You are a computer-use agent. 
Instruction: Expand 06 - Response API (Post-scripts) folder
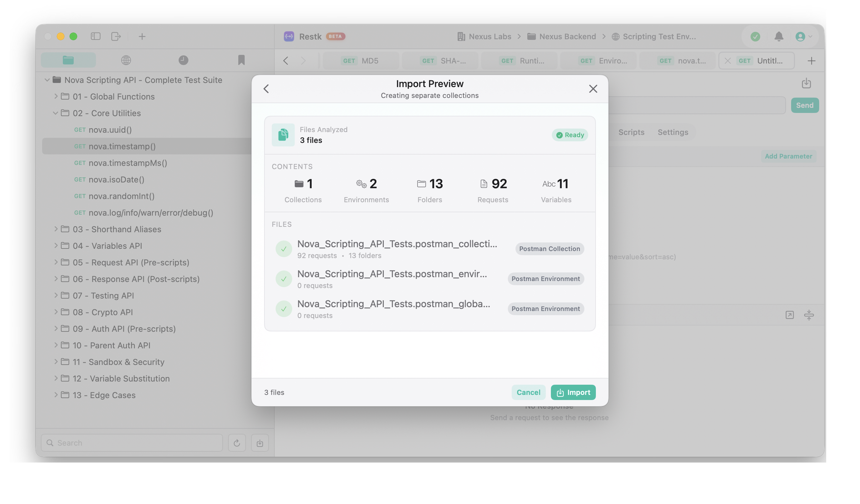(x=56, y=279)
